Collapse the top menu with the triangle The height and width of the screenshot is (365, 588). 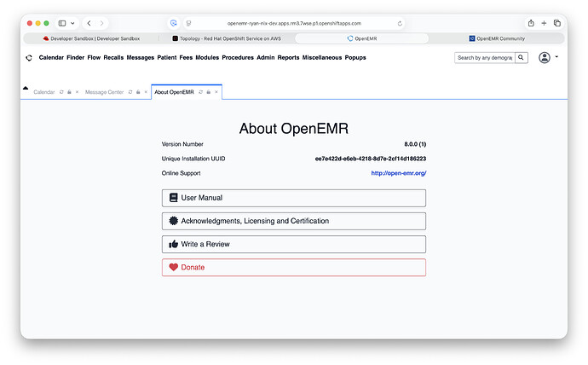[26, 88]
